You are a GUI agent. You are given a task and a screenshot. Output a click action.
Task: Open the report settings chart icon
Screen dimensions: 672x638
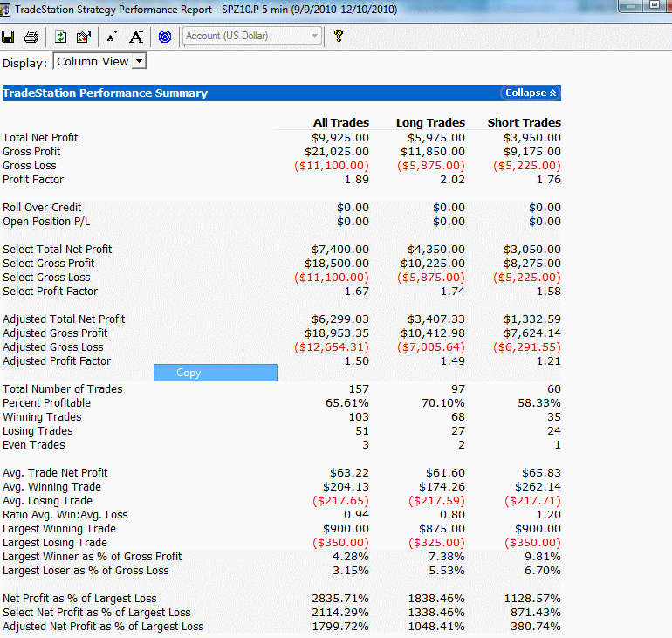coord(84,37)
